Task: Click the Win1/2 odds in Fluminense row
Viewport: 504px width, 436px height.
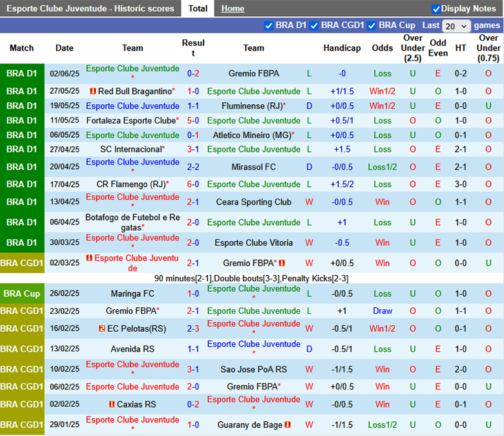Action: (382, 106)
